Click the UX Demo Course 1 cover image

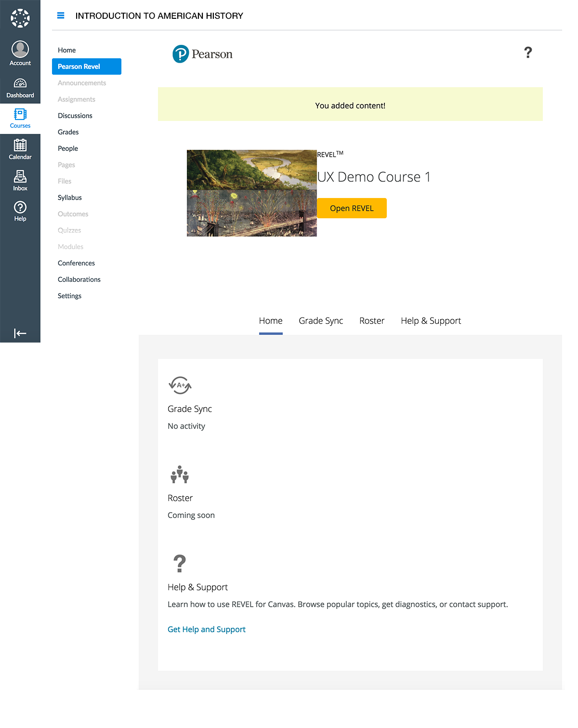click(x=252, y=193)
